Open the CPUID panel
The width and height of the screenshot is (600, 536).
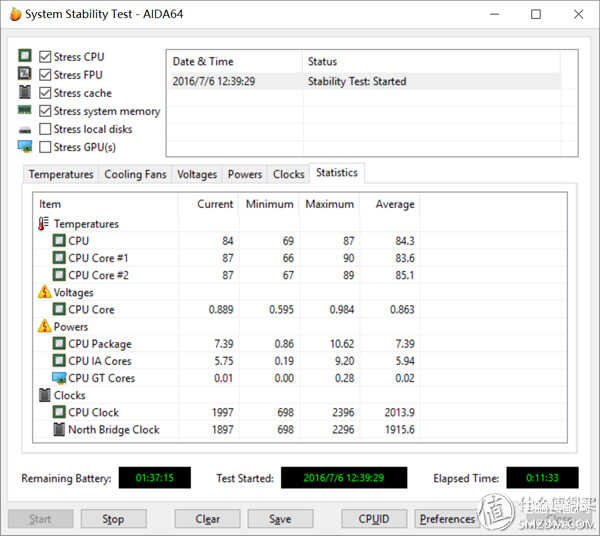coord(374,519)
